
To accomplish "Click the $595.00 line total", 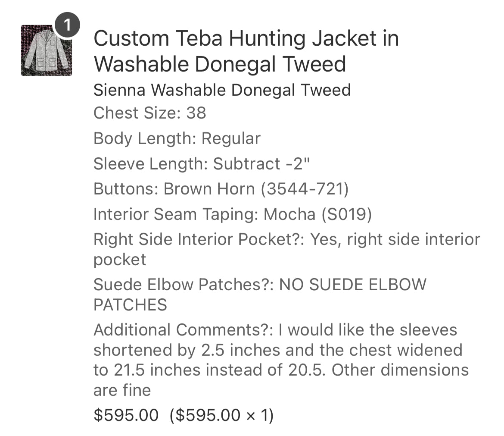I will 126,415.
